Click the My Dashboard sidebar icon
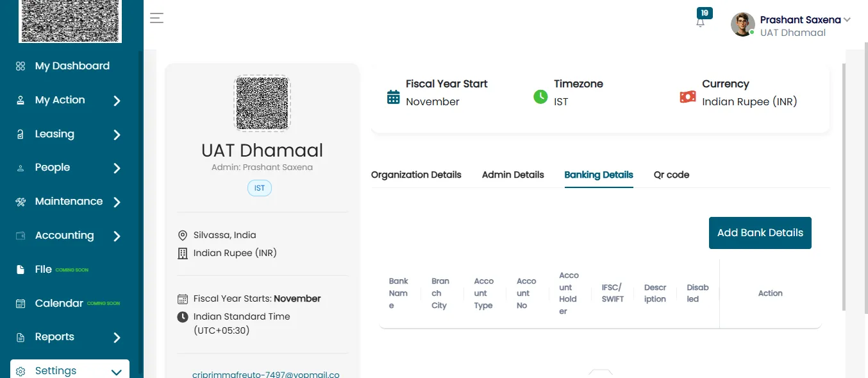 21,66
